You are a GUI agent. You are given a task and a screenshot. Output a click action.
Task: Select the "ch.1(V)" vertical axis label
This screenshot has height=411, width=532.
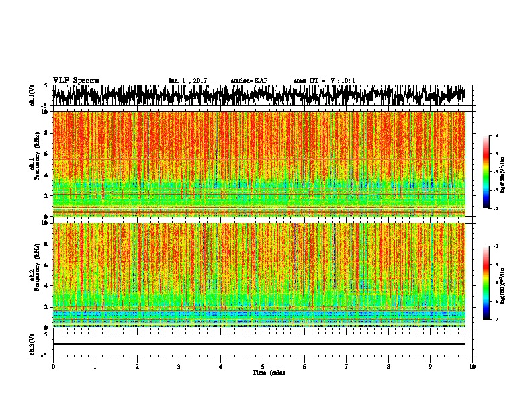point(32,95)
